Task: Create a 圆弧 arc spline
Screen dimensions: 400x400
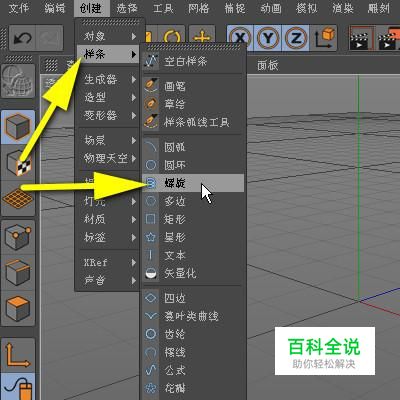Action: [x=193, y=147]
